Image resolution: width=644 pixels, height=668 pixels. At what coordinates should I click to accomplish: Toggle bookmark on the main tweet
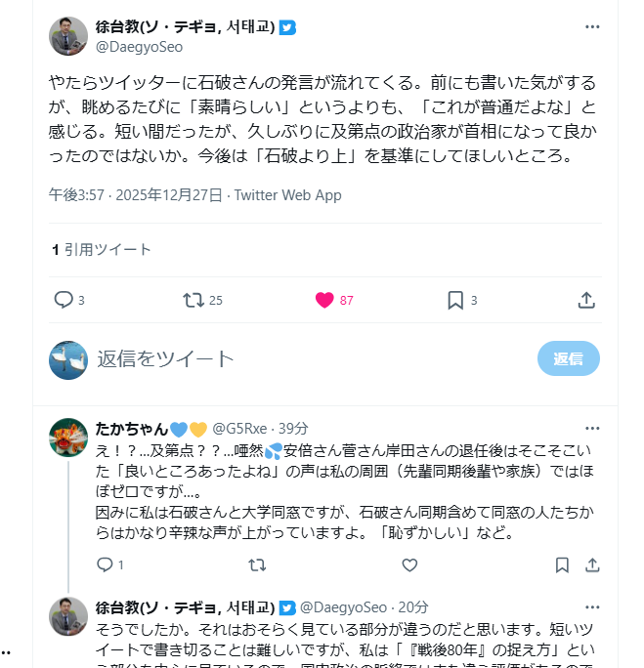455,300
